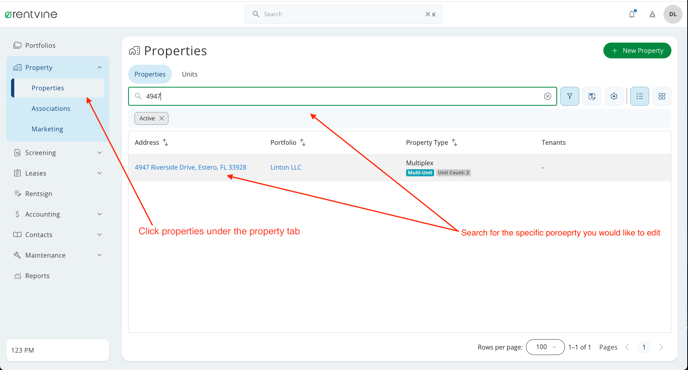Switch to list view icon

click(640, 96)
